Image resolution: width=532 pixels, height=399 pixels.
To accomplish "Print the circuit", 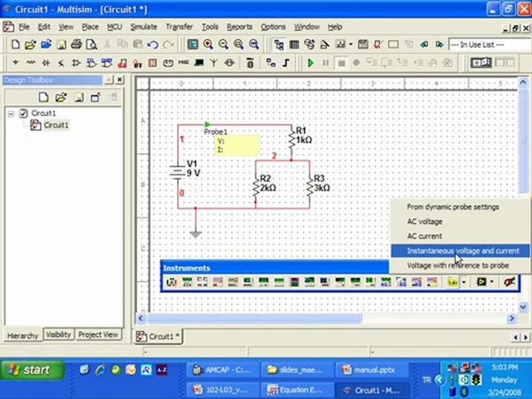I will coord(76,44).
